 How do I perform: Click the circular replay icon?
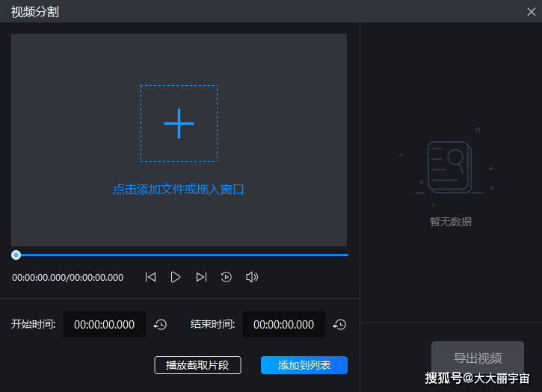point(227,277)
